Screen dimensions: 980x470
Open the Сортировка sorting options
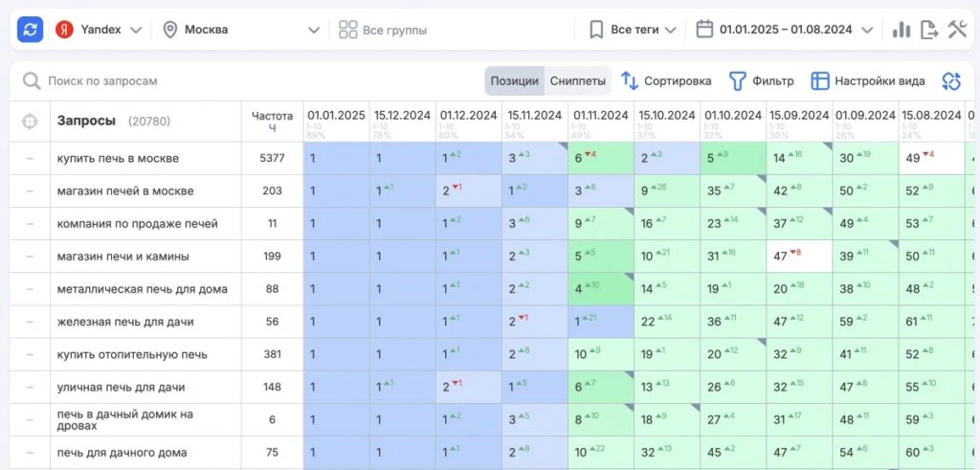point(666,81)
